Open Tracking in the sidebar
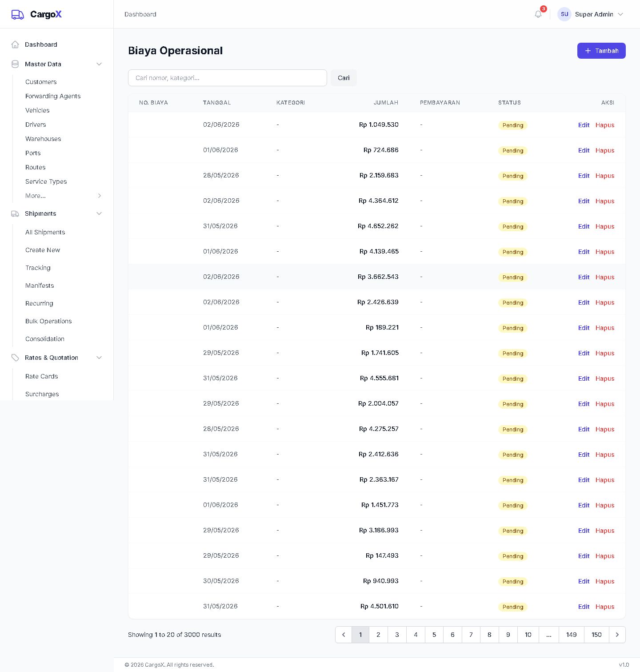 38,268
